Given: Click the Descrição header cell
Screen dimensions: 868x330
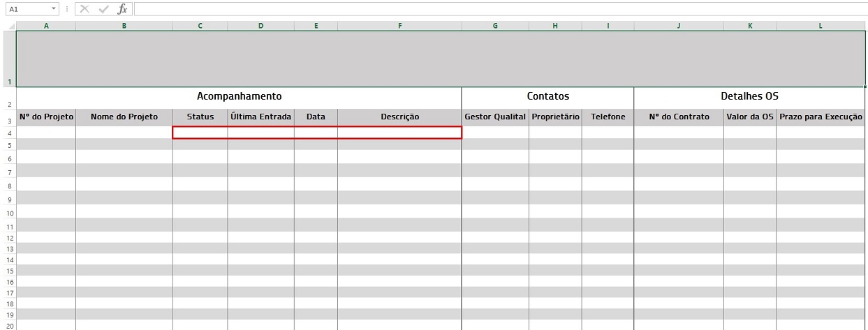Looking at the screenshot, I should click(399, 117).
